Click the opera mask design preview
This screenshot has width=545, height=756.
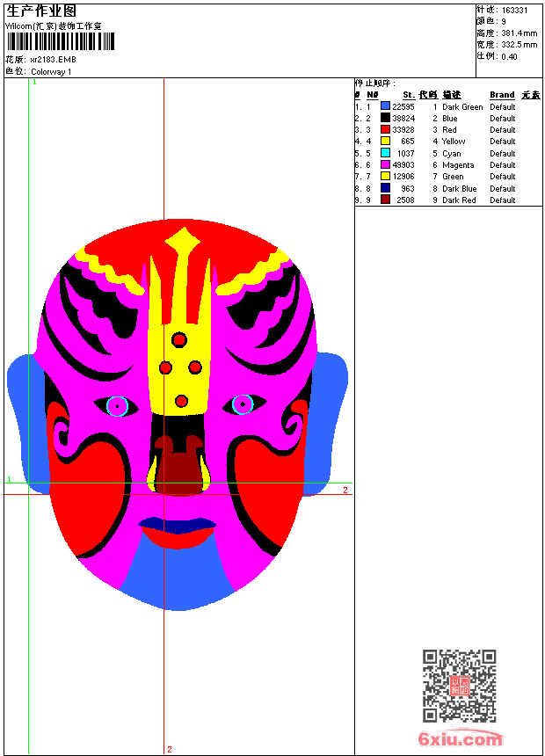click(x=178, y=415)
